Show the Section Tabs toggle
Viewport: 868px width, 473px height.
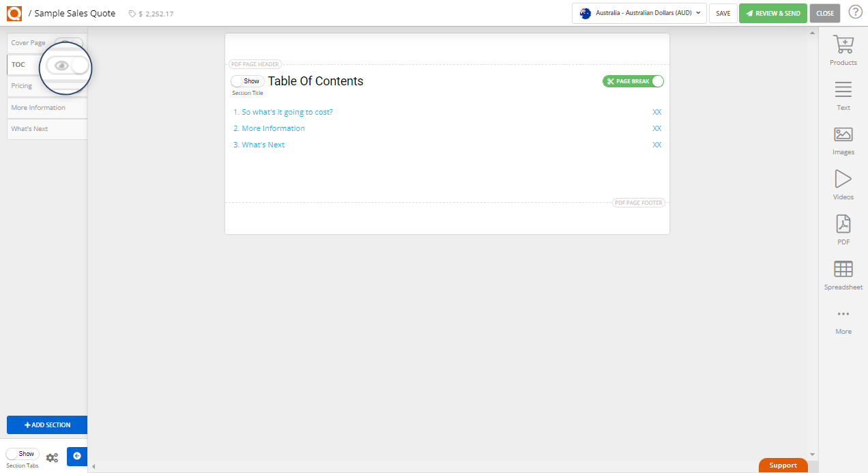tap(22, 453)
